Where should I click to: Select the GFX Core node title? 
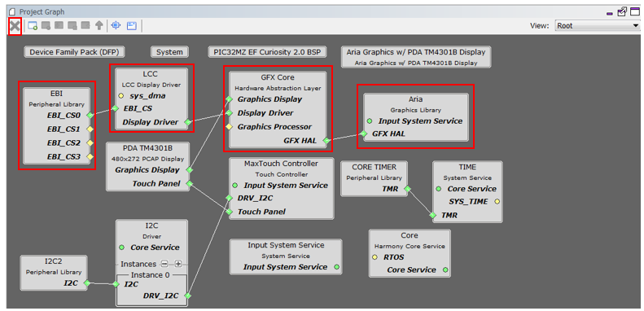(278, 77)
